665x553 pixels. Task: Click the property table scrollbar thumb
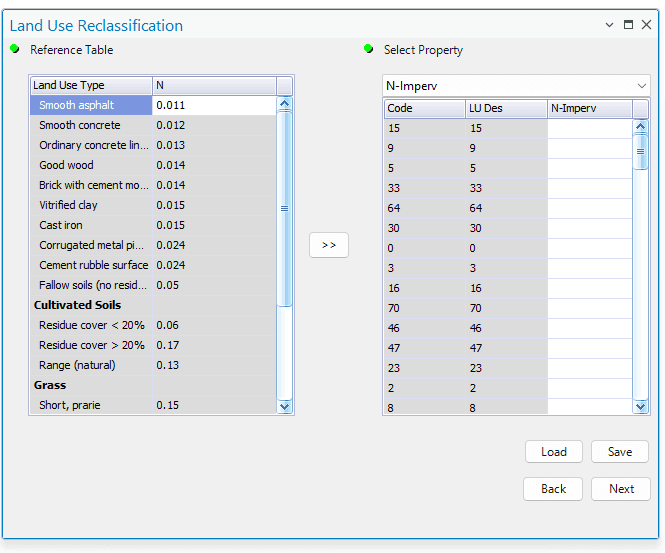point(640,151)
